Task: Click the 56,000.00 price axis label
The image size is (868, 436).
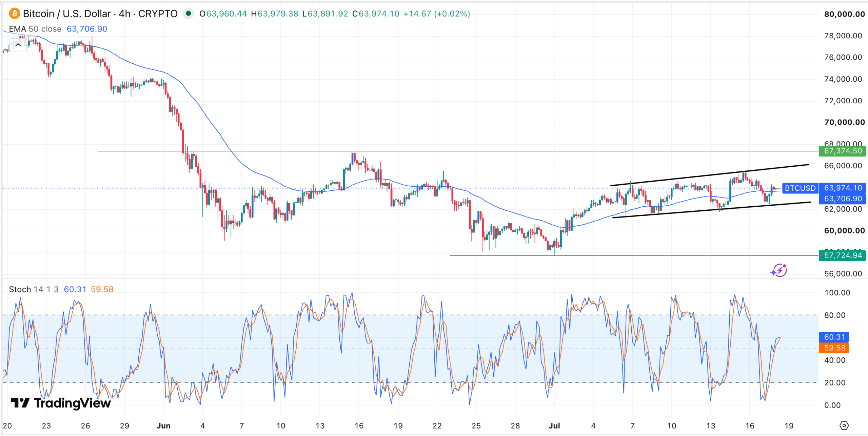Action: pos(843,274)
